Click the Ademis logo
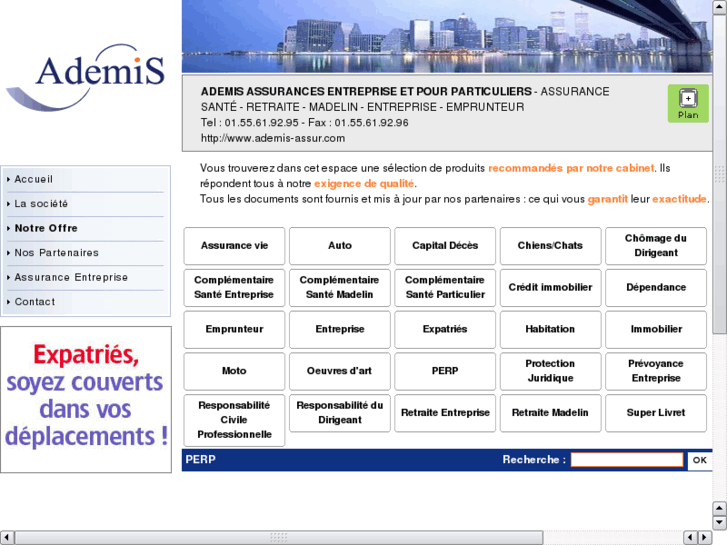 [x=86, y=77]
